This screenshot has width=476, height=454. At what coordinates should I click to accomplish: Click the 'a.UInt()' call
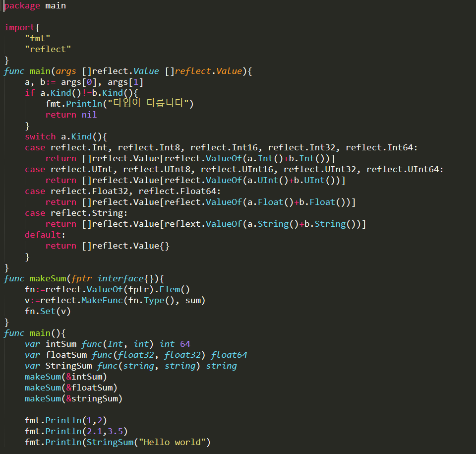[268, 181]
